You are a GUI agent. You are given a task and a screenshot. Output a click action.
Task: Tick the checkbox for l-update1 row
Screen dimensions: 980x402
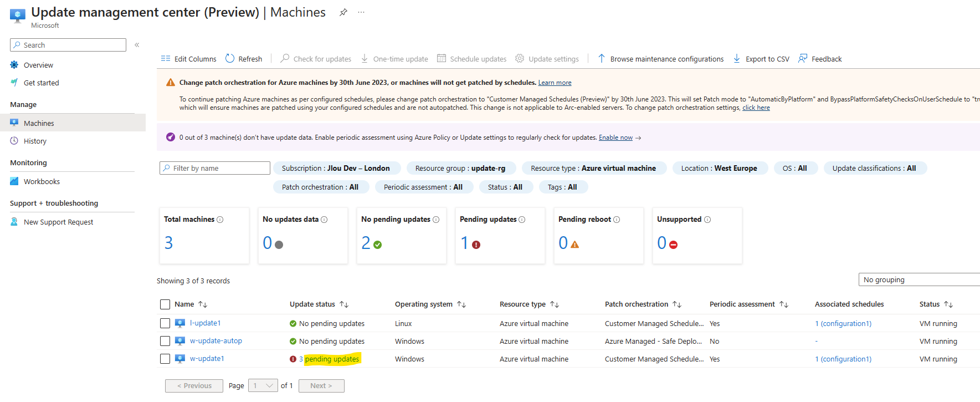click(x=165, y=323)
